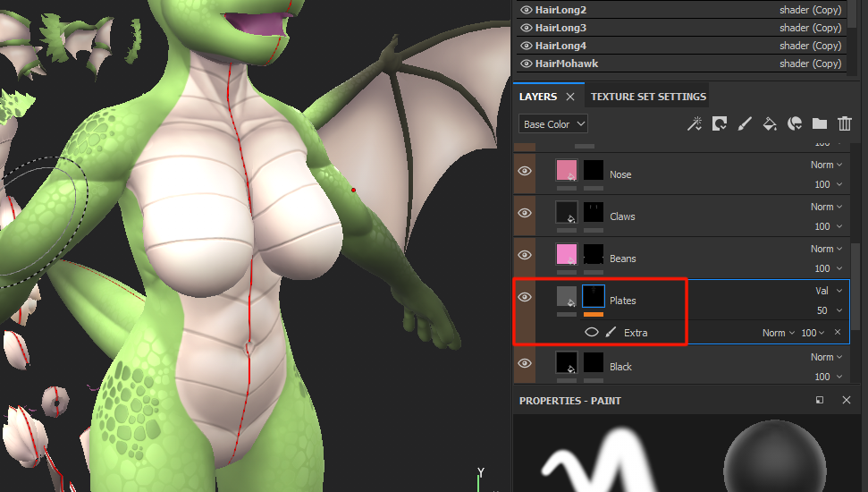868x492 pixels.
Task: Click the Claws layer name
Action: pyautogui.click(x=622, y=216)
